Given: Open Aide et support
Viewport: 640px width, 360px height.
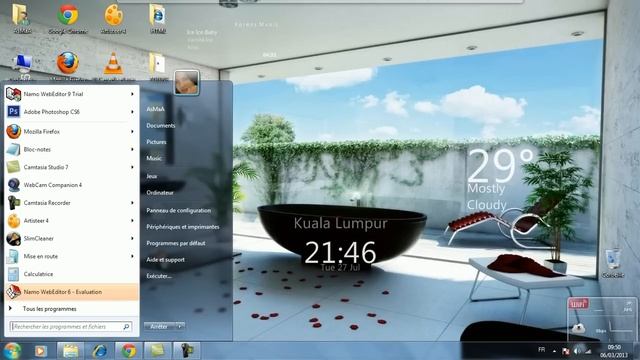Looking at the screenshot, I should click(165, 260).
